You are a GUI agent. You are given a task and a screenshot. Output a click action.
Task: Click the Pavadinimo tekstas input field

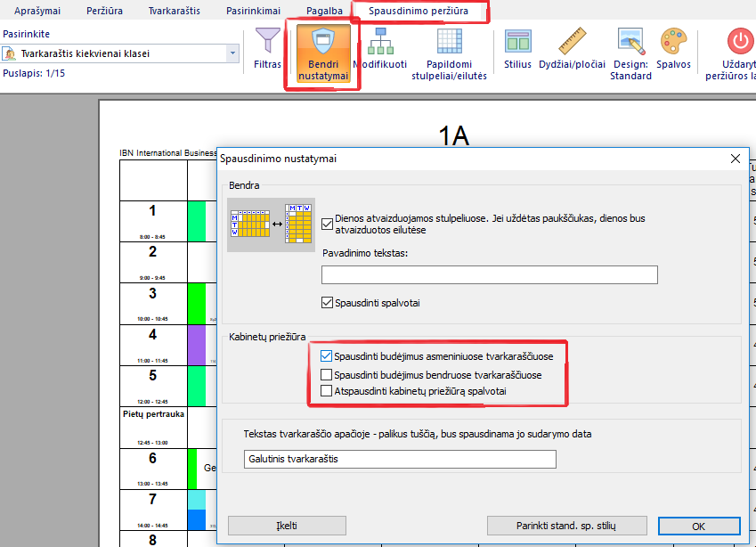point(489,274)
